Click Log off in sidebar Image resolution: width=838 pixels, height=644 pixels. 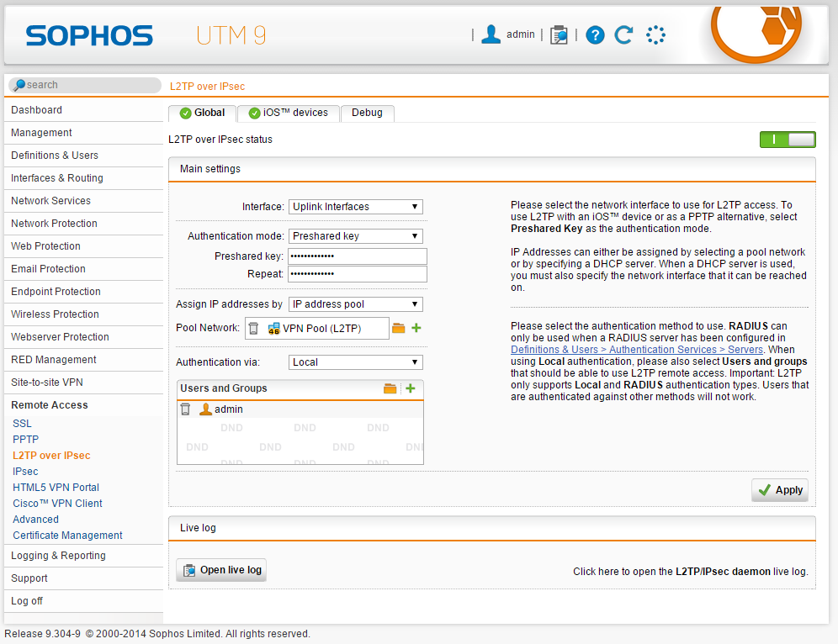[x=83, y=601]
